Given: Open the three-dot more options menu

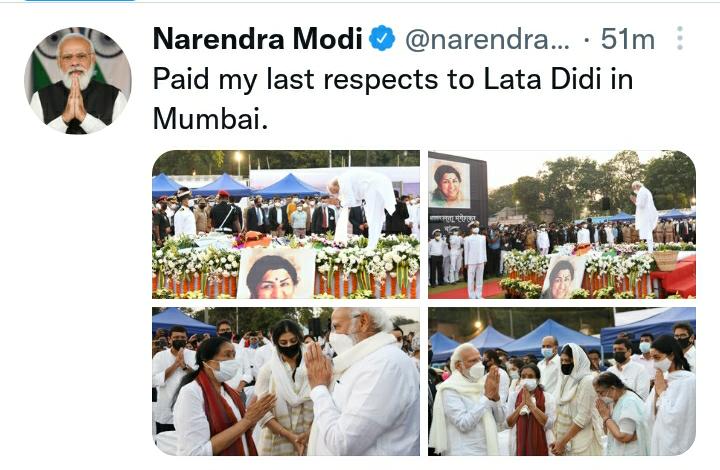Looking at the screenshot, I should tap(680, 38).
